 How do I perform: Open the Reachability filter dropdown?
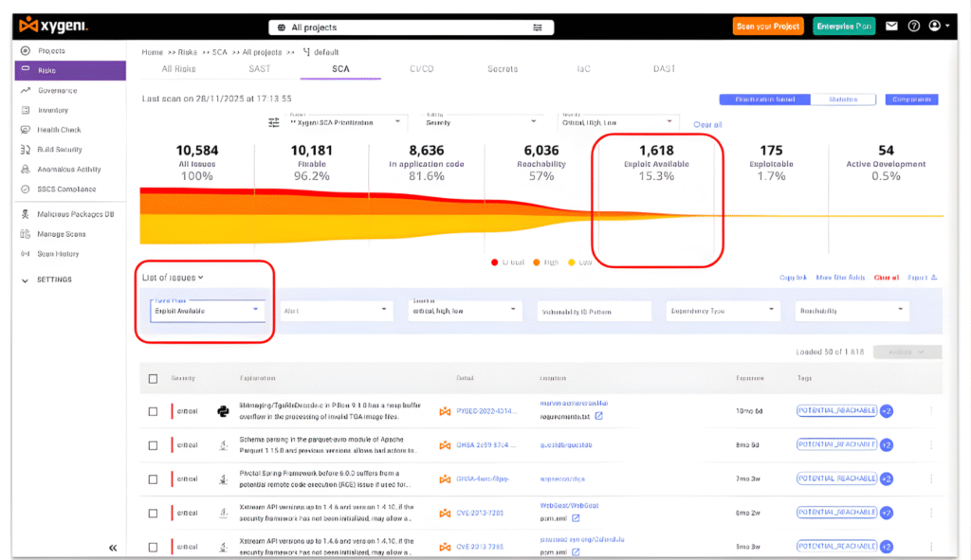click(852, 311)
